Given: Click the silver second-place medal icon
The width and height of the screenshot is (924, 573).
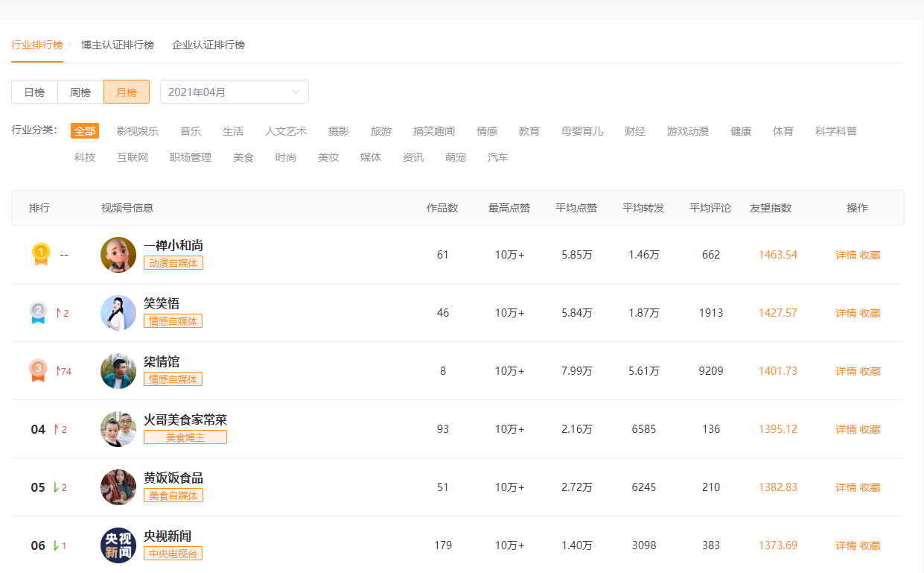Looking at the screenshot, I should [x=38, y=313].
